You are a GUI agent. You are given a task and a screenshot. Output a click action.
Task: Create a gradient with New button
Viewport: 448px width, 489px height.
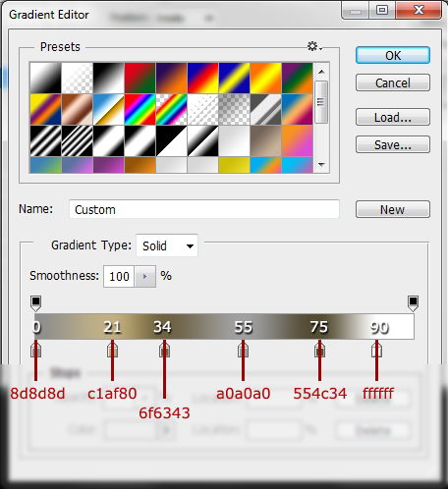tap(393, 209)
